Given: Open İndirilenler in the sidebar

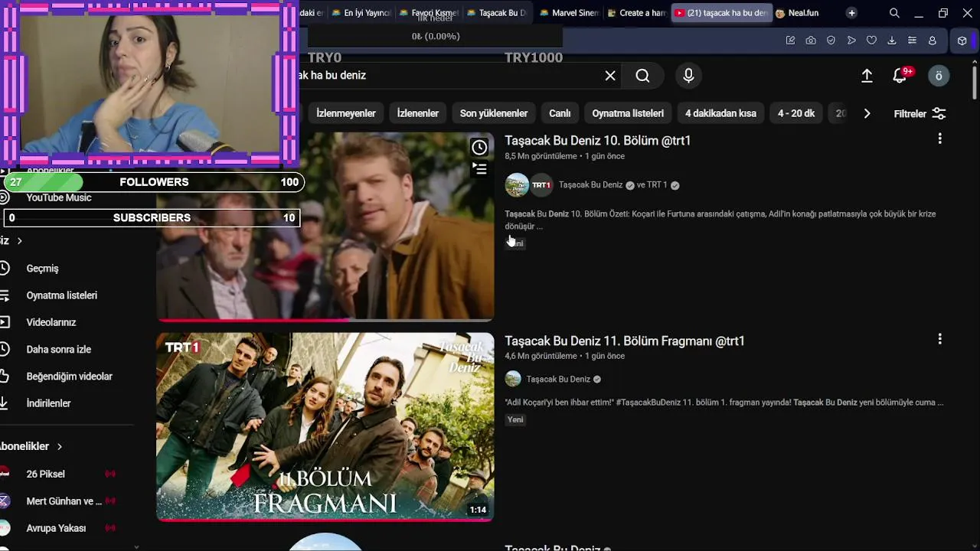Looking at the screenshot, I should (50, 403).
